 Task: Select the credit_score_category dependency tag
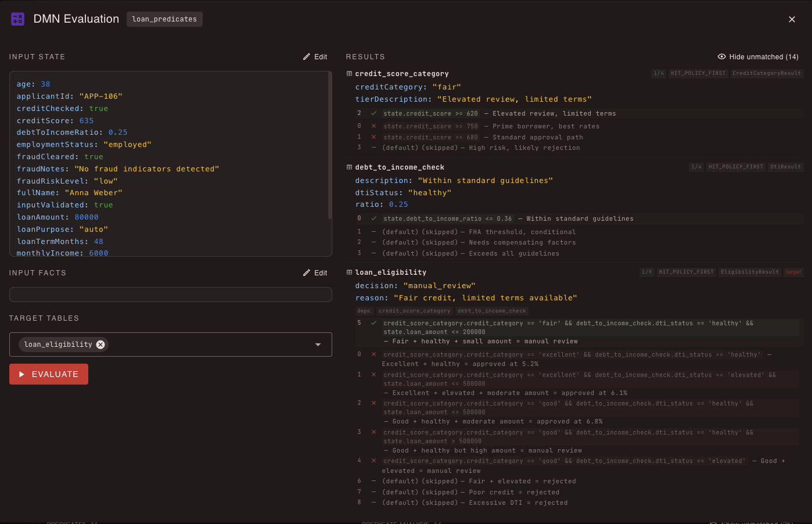414,311
